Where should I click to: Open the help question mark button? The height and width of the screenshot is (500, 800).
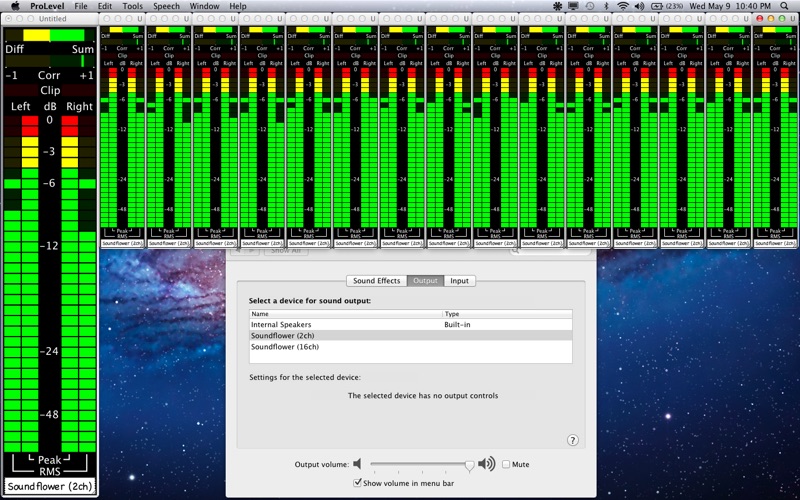click(x=572, y=440)
